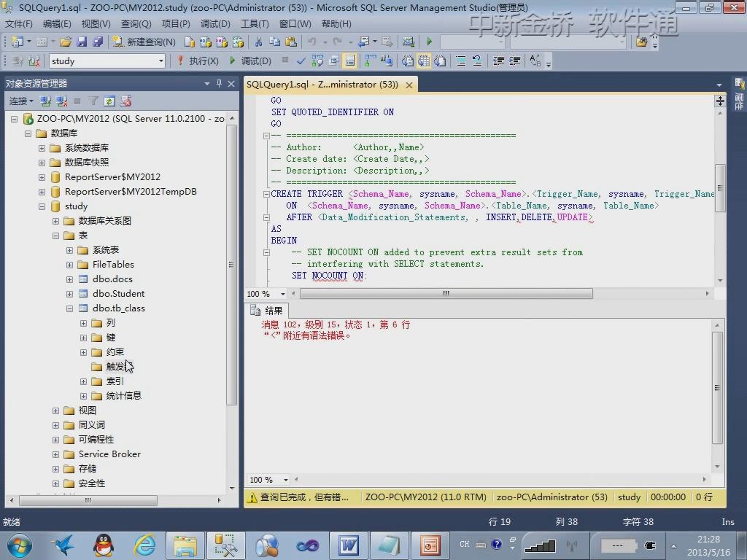Select the 约束 (Constraints) folder
This screenshot has height=560, width=747.
click(115, 352)
